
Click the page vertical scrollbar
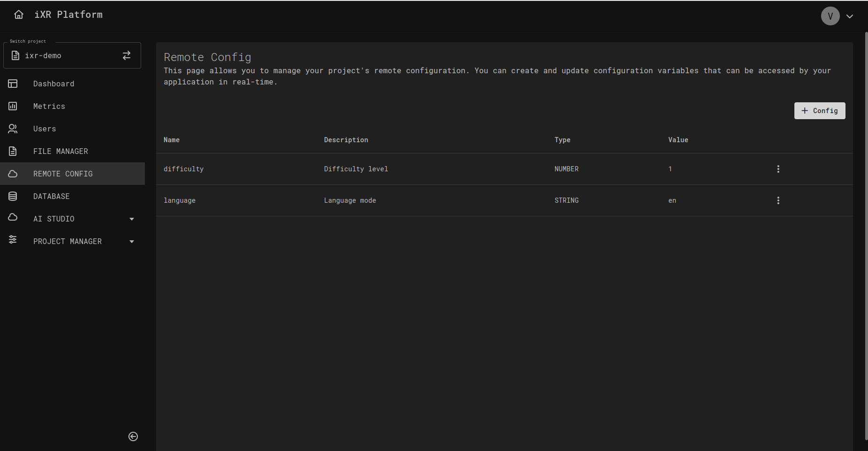866,235
